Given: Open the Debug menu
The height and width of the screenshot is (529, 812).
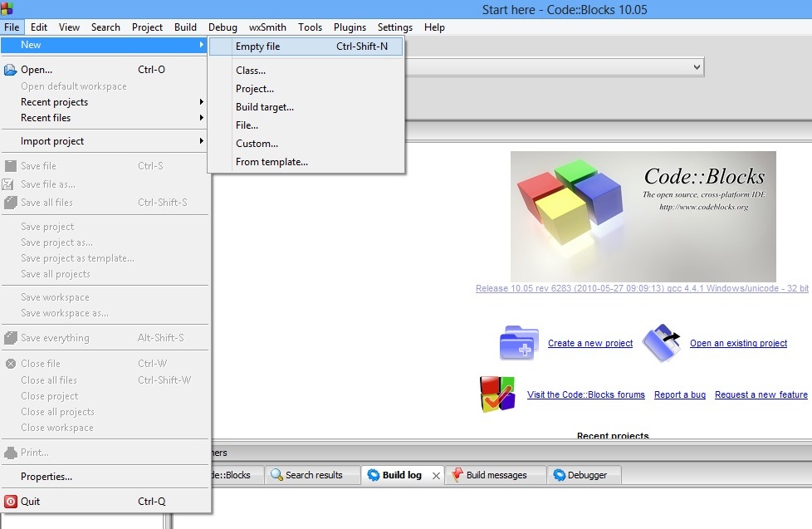Looking at the screenshot, I should coord(223,27).
